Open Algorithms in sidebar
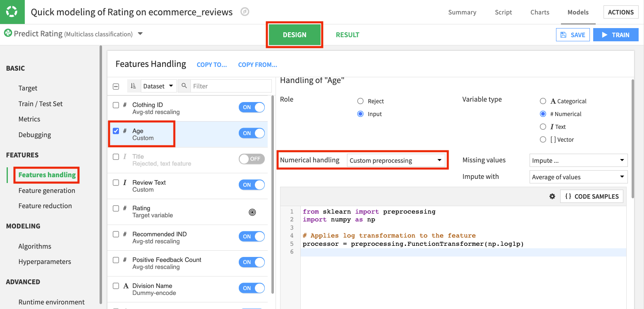644x309 pixels. [x=35, y=246]
